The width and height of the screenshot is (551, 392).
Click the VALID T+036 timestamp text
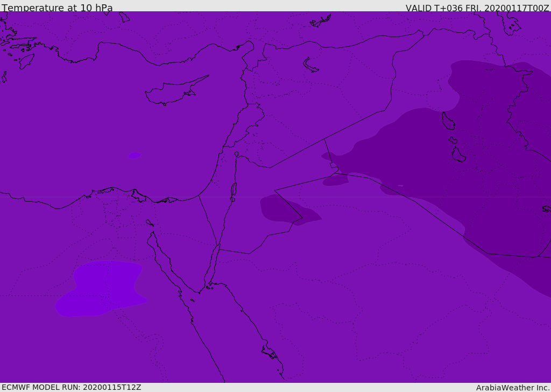477,8
